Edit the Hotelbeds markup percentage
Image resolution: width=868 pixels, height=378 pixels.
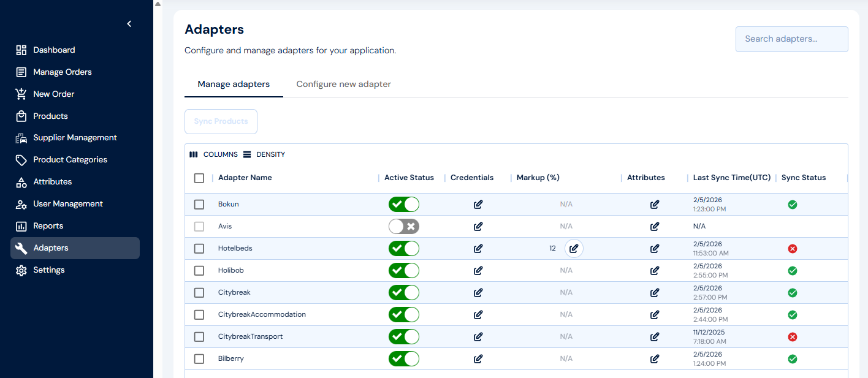pyautogui.click(x=574, y=249)
